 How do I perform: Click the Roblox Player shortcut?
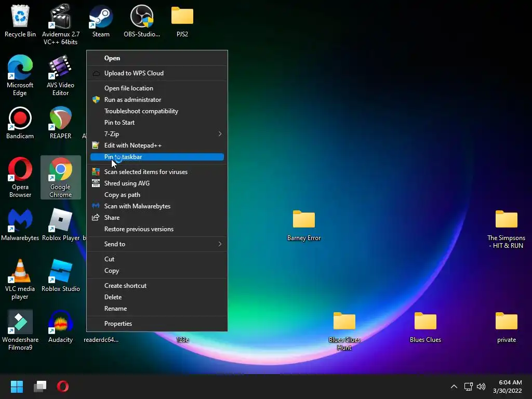click(x=61, y=224)
